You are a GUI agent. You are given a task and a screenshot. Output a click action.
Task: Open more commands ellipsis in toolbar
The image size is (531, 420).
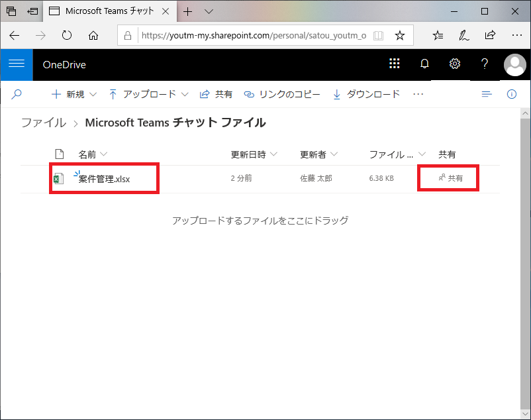(418, 94)
